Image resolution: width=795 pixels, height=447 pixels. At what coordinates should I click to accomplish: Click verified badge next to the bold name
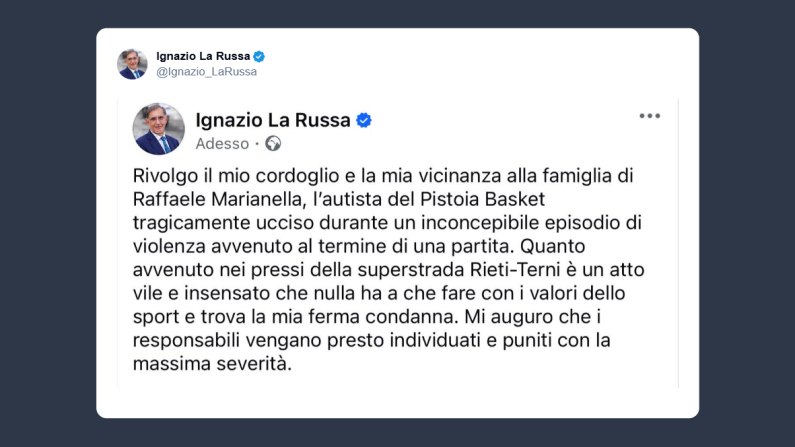click(x=365, y=120)
